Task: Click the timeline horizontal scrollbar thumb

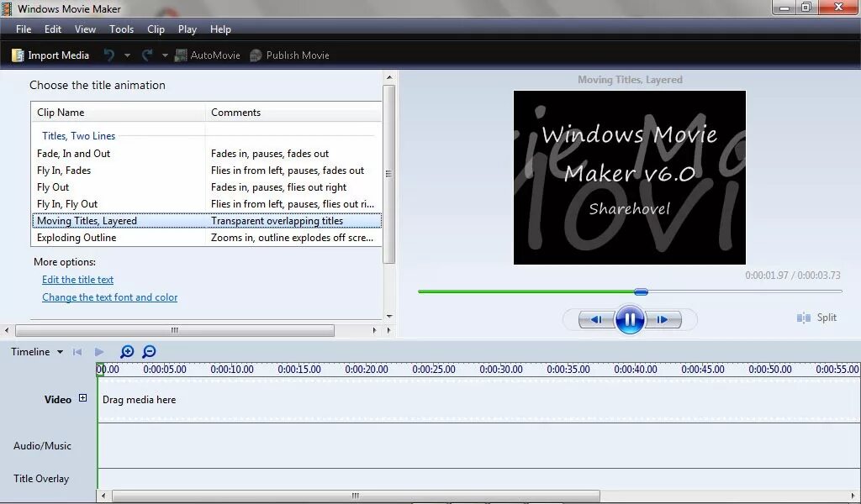Action: tap(356, 496)
